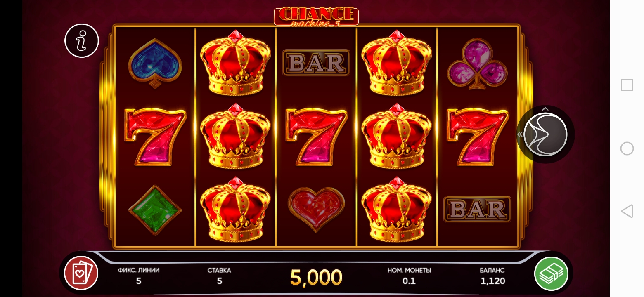Open the game info button
The height and width of the screenshot is (297, 644).
click(82, 40)
